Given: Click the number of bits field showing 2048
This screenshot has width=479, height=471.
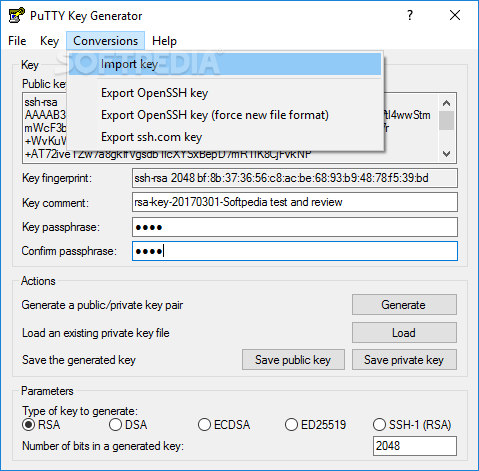Looking at the screenshot, I should coord(415,446).
